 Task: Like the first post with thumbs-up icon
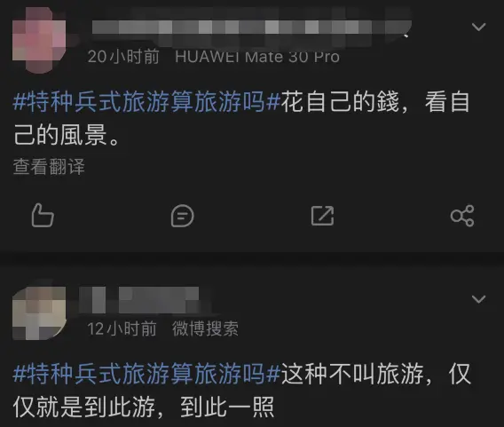click(43, 216)
